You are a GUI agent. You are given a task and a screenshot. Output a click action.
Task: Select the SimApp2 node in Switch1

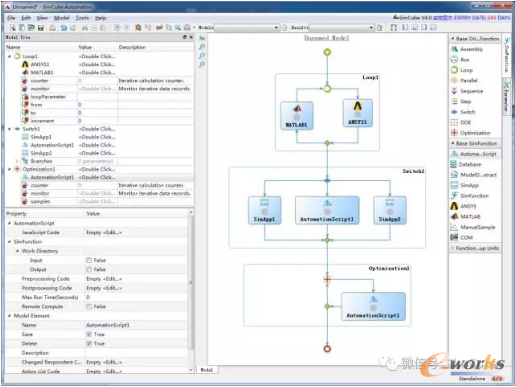[x=390, y=210]
